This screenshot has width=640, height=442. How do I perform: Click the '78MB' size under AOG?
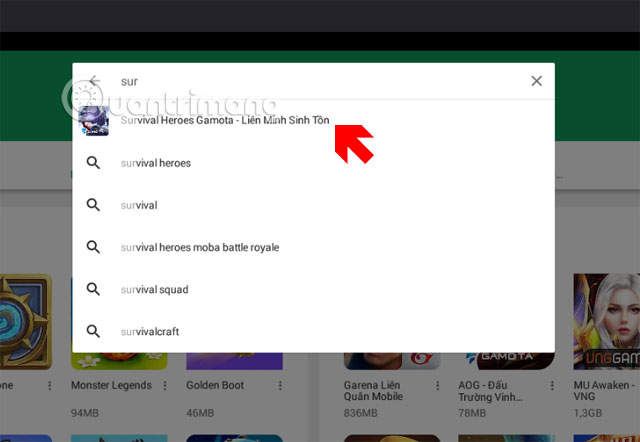(472, 413)
